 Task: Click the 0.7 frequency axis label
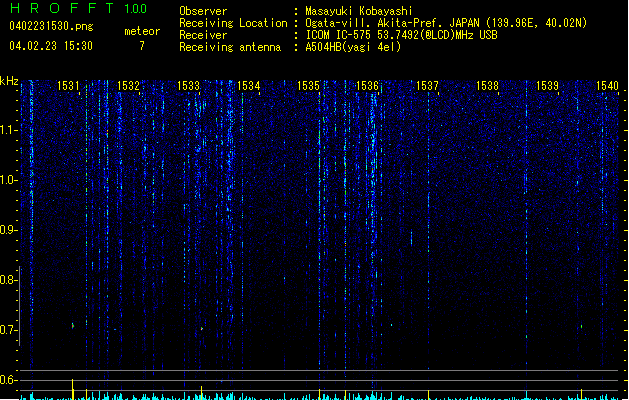(9, 330)
